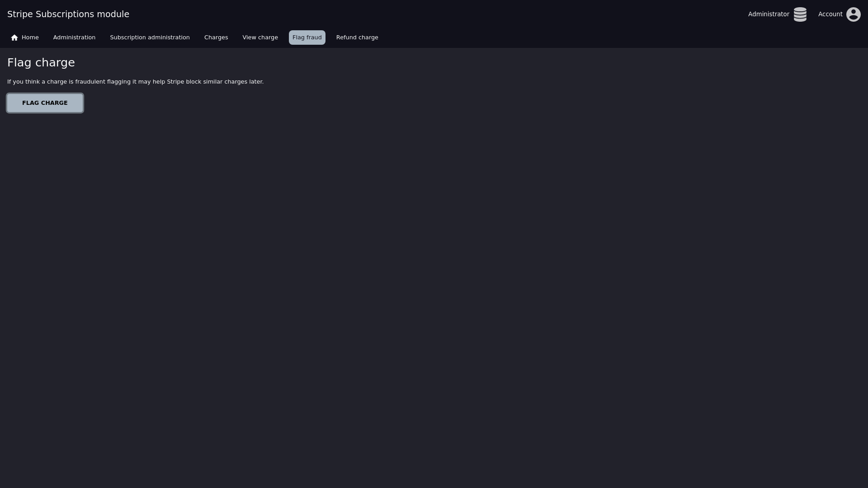Click the Flag Charge button
Image resolution: width=868 pixels, height=488 pixels.
(45, 103)
